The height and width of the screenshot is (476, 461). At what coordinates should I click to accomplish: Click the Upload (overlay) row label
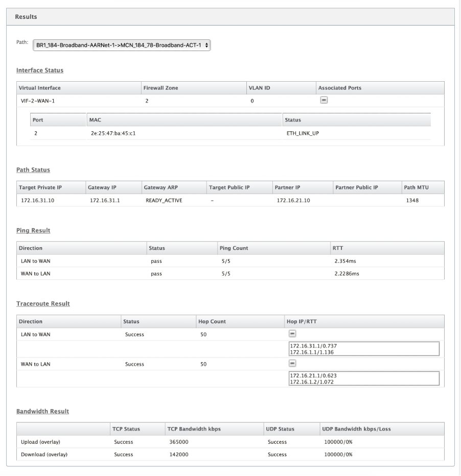40,442
